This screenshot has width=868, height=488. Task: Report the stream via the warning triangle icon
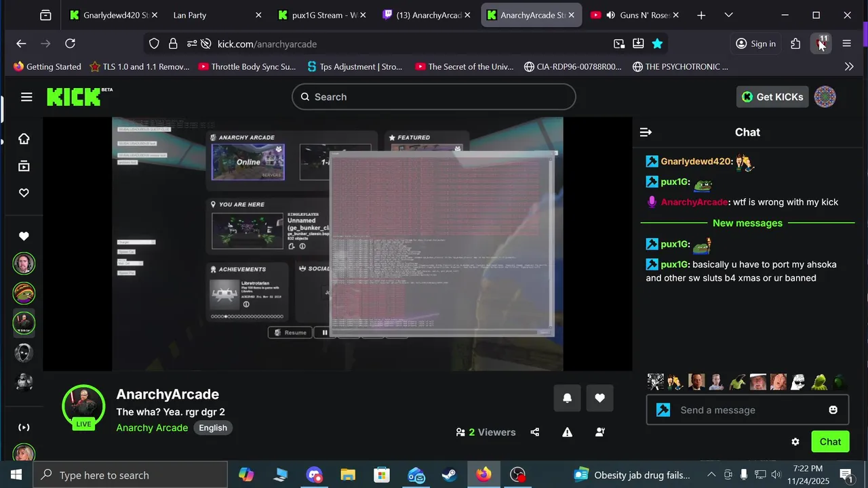(x=567, y=432)
